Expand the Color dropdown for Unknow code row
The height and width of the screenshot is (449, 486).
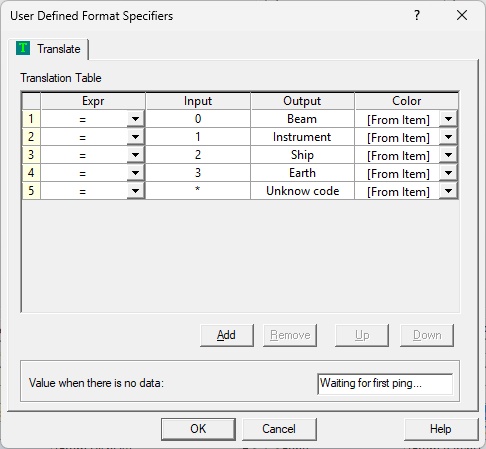click(x=448, y=191)
